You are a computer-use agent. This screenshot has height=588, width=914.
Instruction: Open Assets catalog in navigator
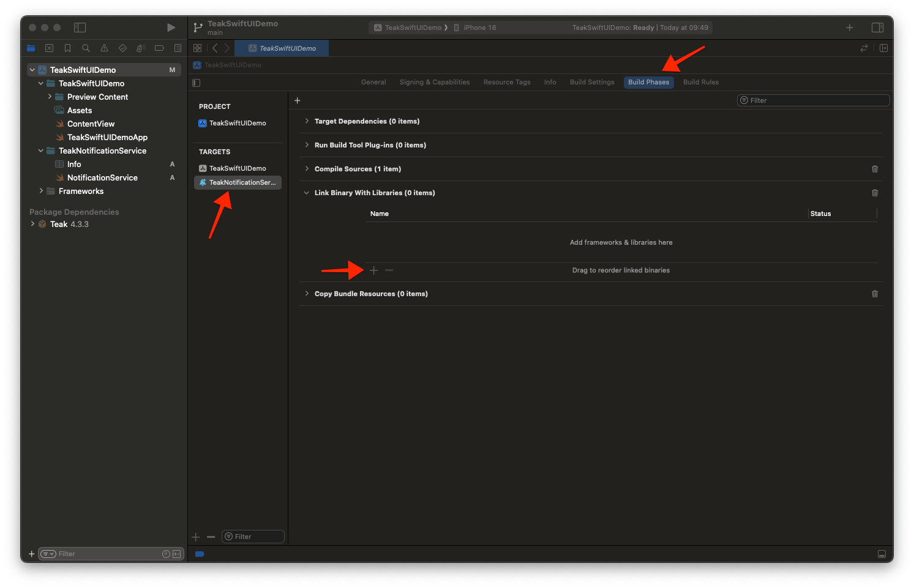80,111
